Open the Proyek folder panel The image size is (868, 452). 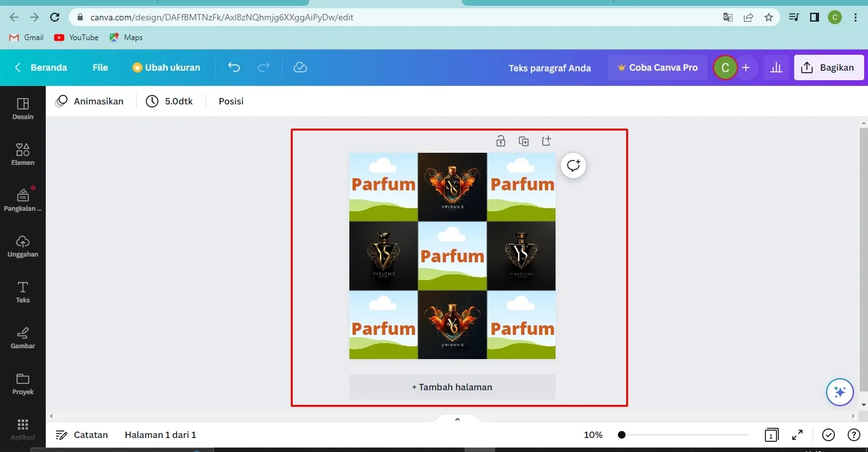pyautogui.click(x=23, y=383)
